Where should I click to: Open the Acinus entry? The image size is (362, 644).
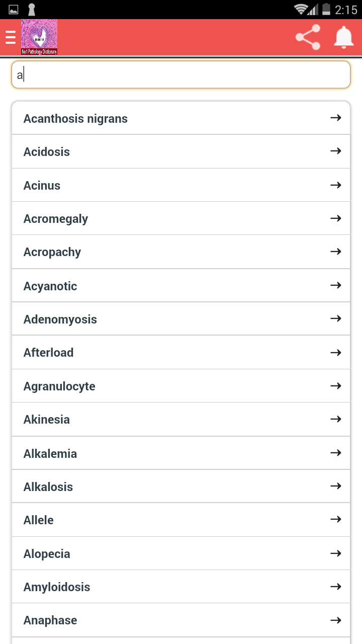151,185
